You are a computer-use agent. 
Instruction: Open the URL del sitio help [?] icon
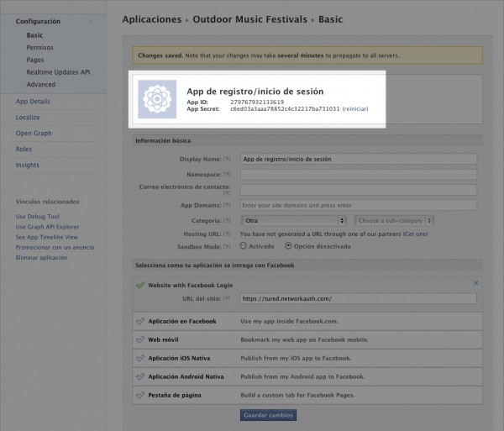pos(226,298)
